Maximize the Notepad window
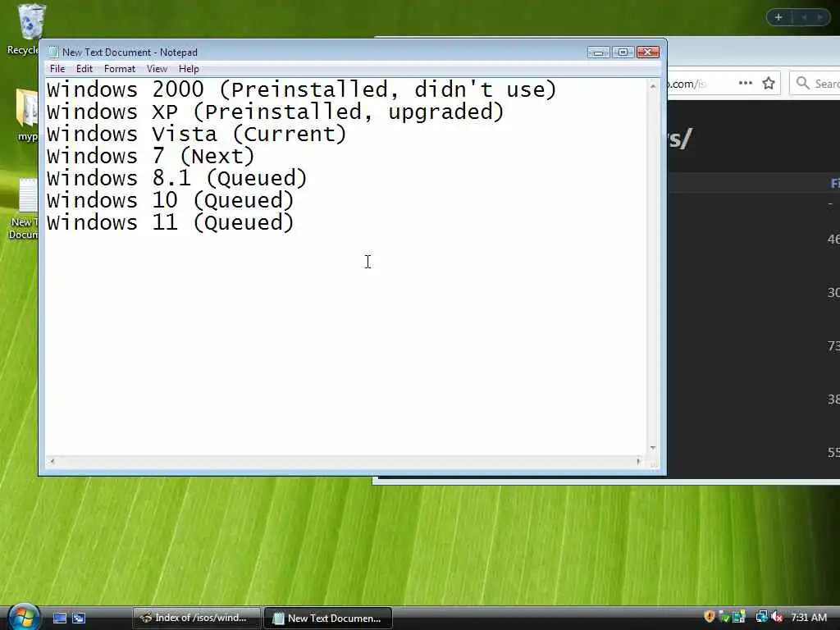Screen dimensions: 840x630 (x=623, y=52)
